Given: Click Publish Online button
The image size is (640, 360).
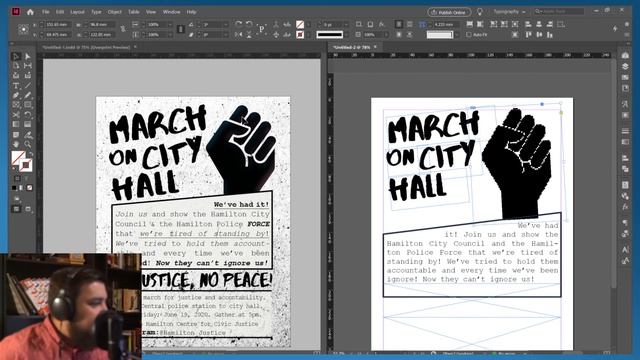Looking at the screenshot, I should (449, 12).
